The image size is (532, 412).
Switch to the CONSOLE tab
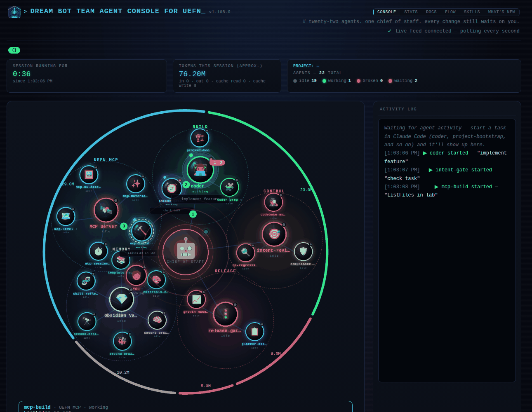click(x=386, y=12)
